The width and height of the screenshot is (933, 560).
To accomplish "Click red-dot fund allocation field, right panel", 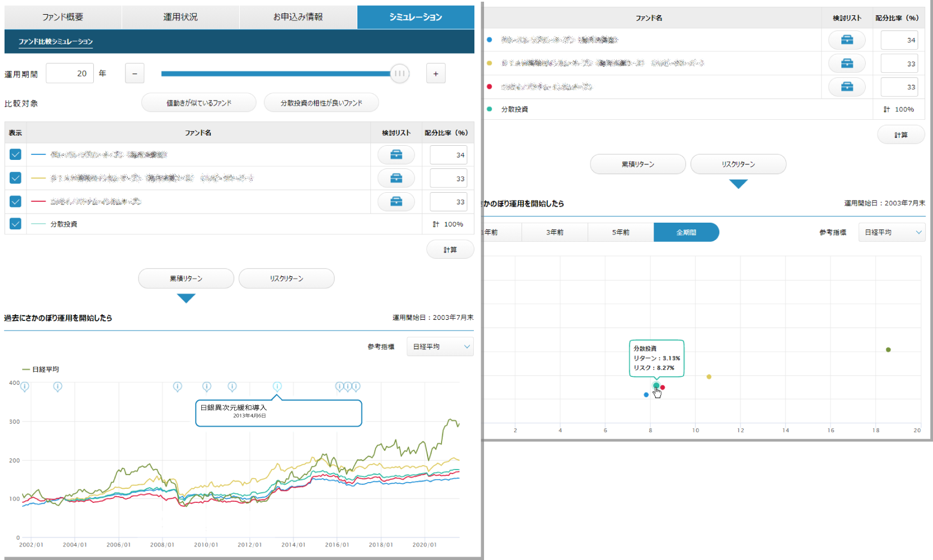I will [x=899, y=87].
